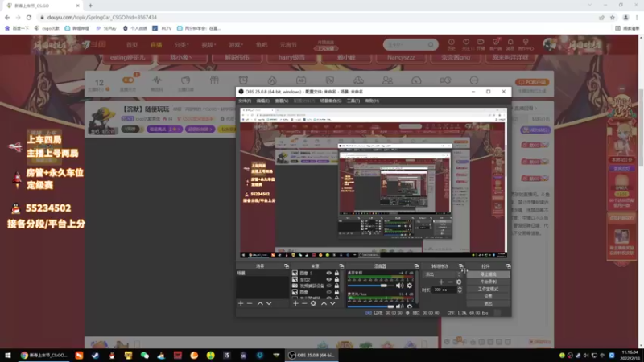Toggle visibility of first image source '2'
This screenshot has width=644, height=362.
pyautogui.click(x=328, y=273)
